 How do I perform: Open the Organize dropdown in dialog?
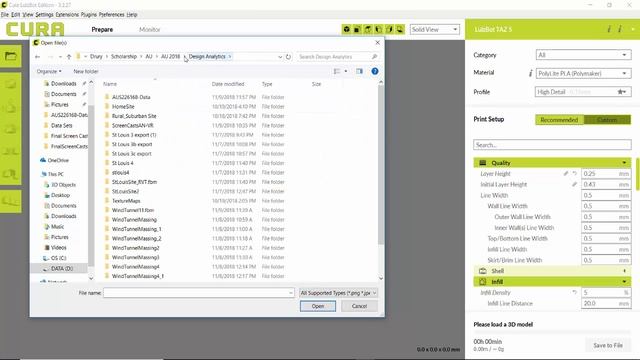49,71
